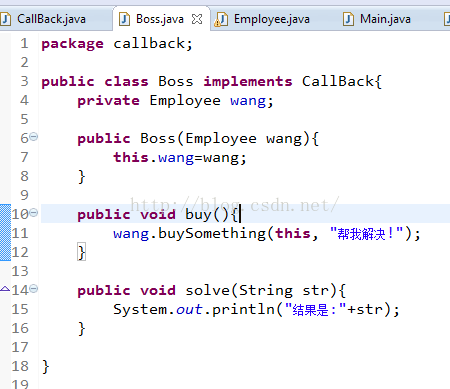
Task: Click line number 1 in the gutter
Action: tap(24, 43)
